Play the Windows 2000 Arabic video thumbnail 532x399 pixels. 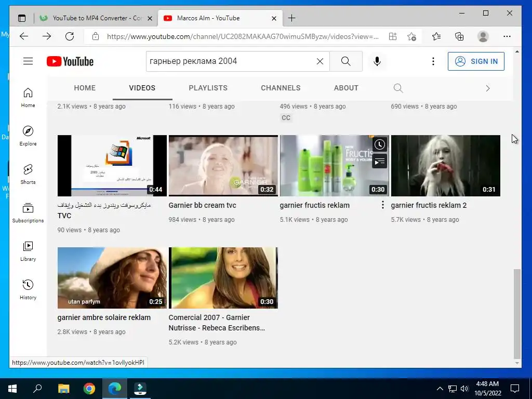(112, 166)
